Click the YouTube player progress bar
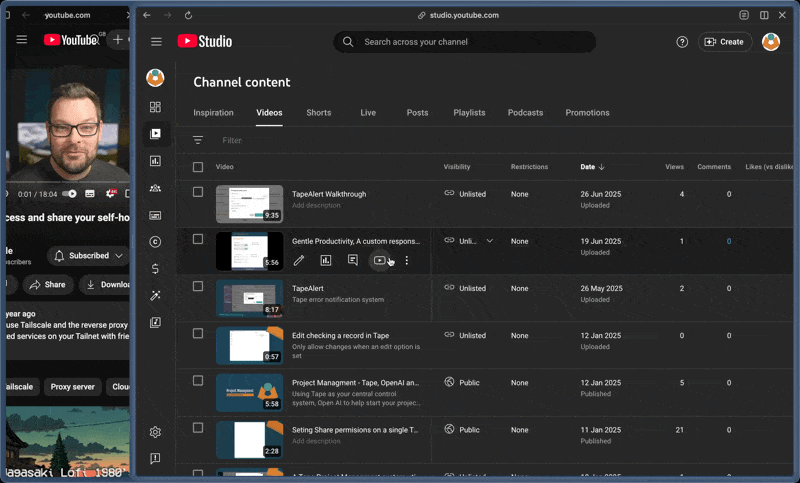The image size is (800, 483). (66, 183)
